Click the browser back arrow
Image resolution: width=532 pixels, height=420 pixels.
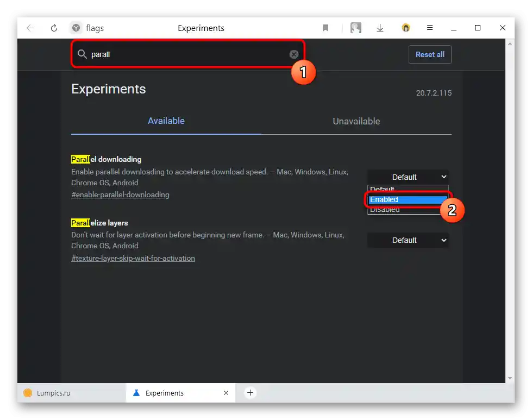click(30, 28)
